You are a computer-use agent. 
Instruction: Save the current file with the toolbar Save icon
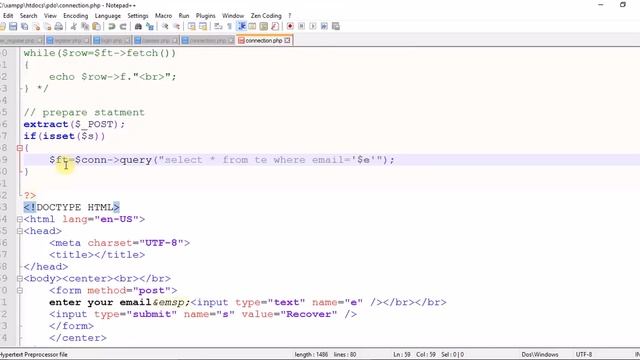[13, 27]
